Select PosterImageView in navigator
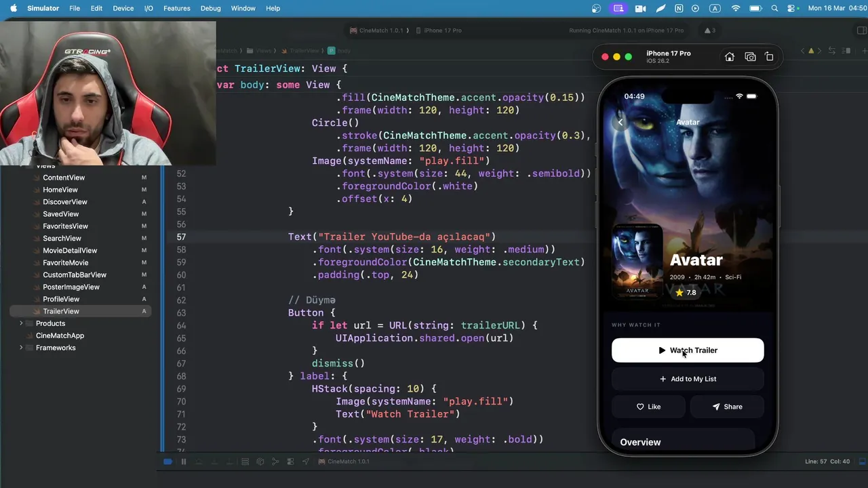The width and height of the screenshot is (868, 488). pos(71,287)
